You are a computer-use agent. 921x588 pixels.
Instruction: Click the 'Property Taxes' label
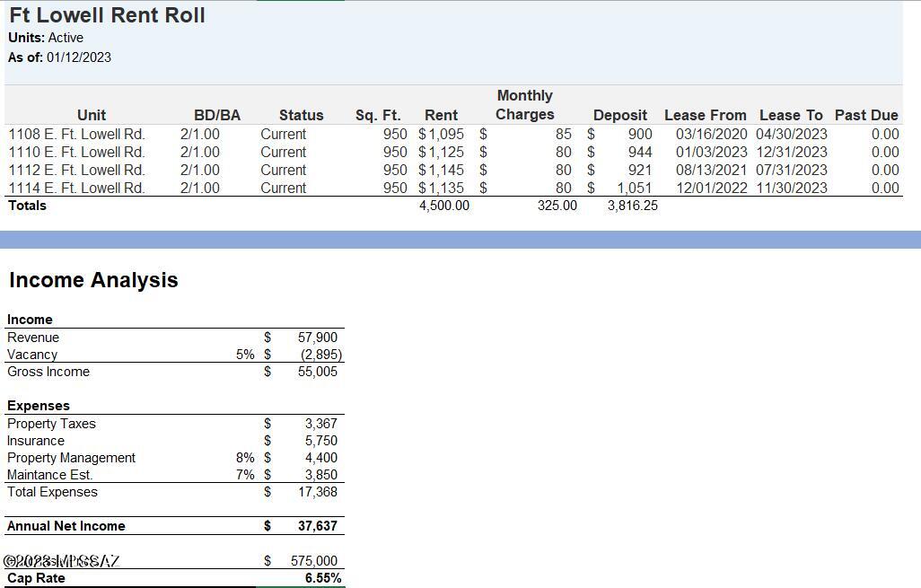pyautogui.click(x=52, y=424)
